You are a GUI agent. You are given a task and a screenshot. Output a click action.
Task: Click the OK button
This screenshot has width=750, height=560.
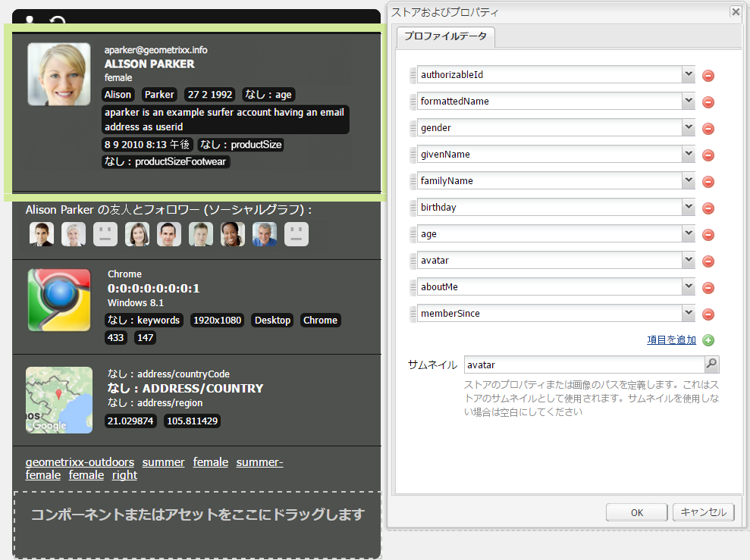point(637,512)
